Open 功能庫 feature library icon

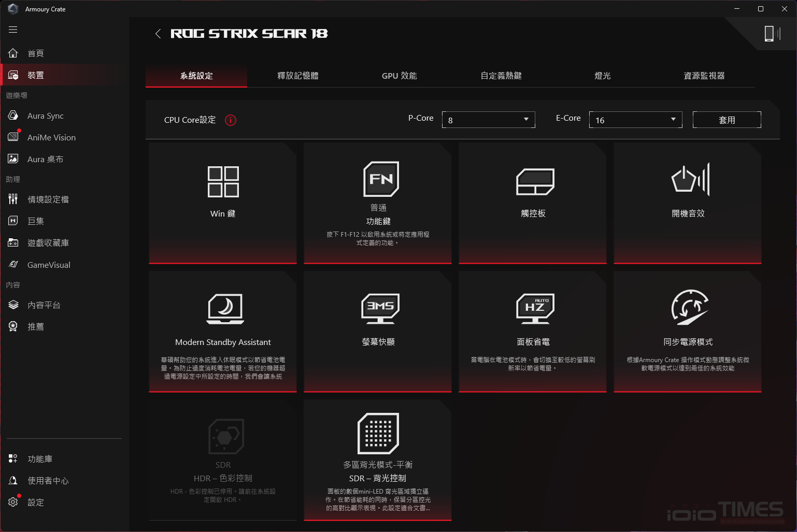(x=13, y=458)
